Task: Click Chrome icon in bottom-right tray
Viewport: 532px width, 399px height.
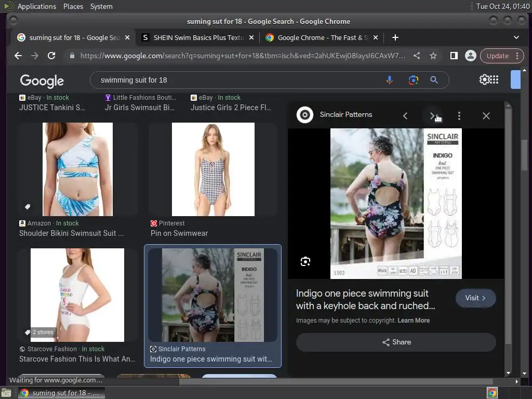Action: tap(492, 393)
